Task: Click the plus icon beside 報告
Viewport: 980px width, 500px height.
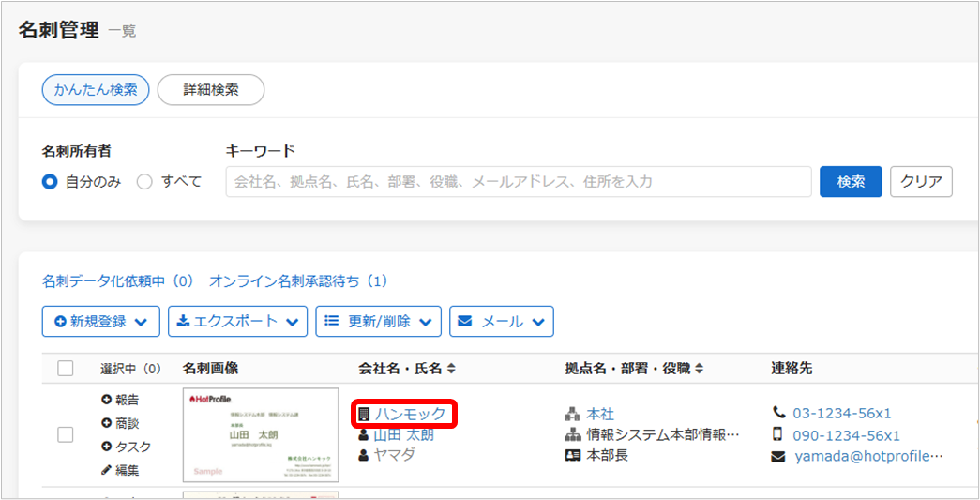Action: coord(107,400)
